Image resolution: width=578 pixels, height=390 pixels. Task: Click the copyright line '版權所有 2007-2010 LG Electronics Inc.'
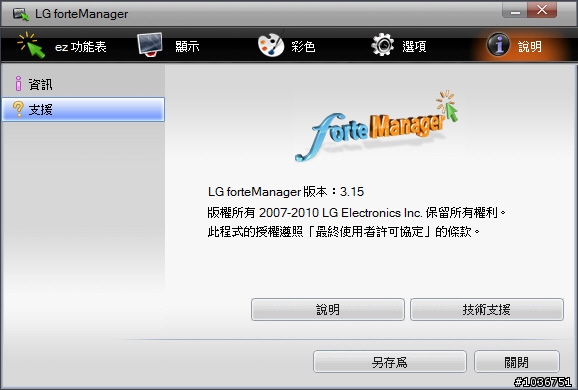tap(315, 213)
